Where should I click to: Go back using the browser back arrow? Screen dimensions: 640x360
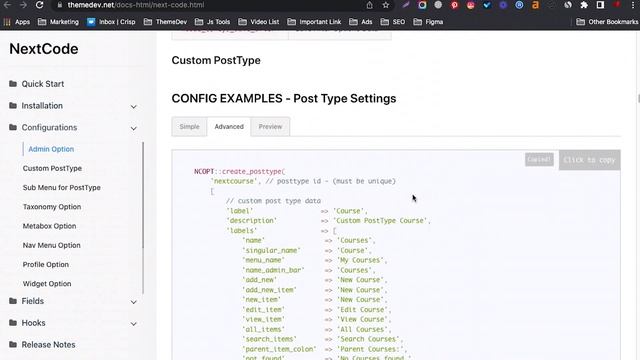(x=7, y=5)
